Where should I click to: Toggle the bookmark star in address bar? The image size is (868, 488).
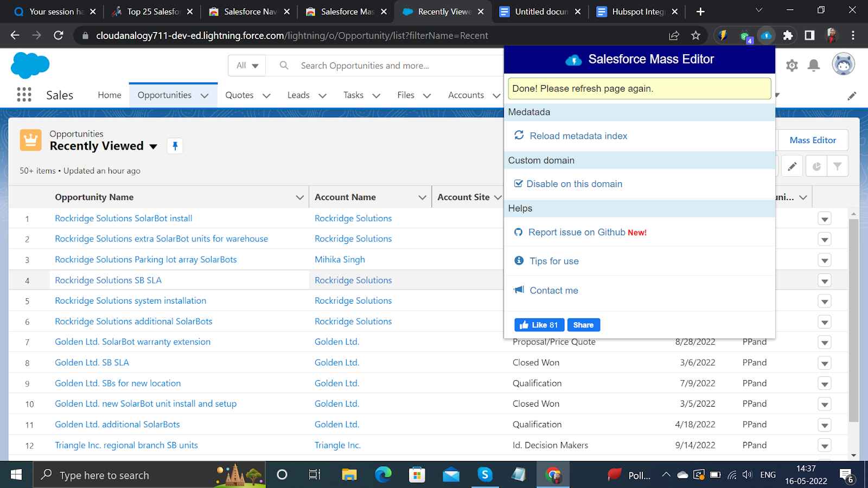(x=695, y=35)
